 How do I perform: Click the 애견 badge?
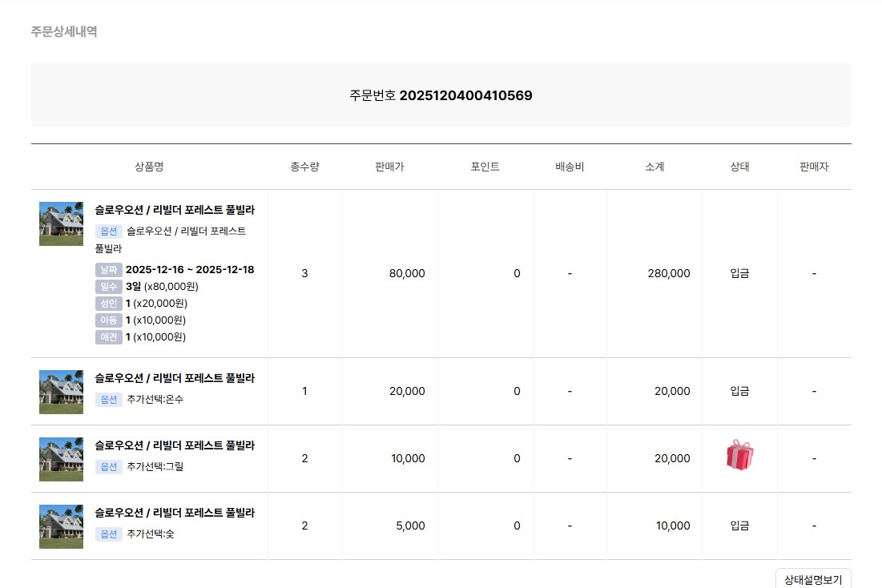click(108, 337)
